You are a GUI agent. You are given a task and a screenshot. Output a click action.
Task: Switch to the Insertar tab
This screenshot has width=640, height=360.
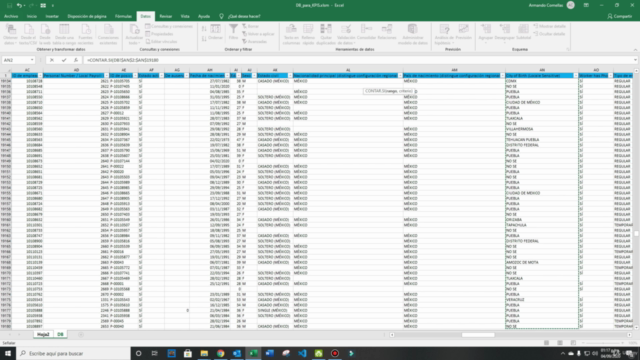[52, 16]
